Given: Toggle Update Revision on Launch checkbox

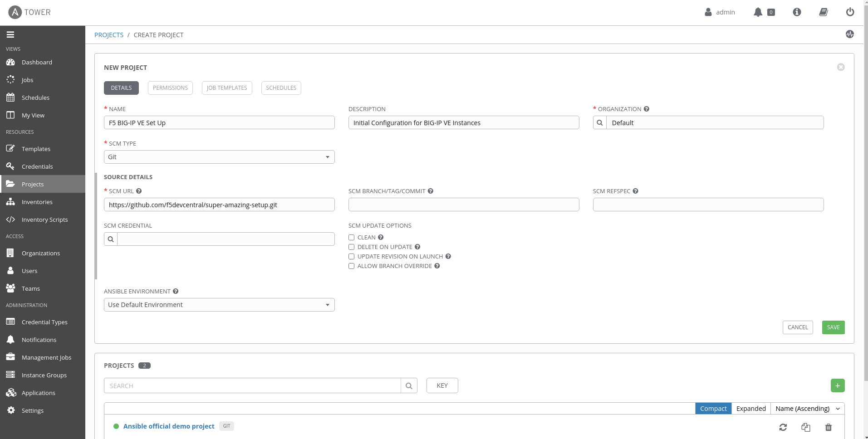Looking at the screenshot, I should (x=351, y=257).
